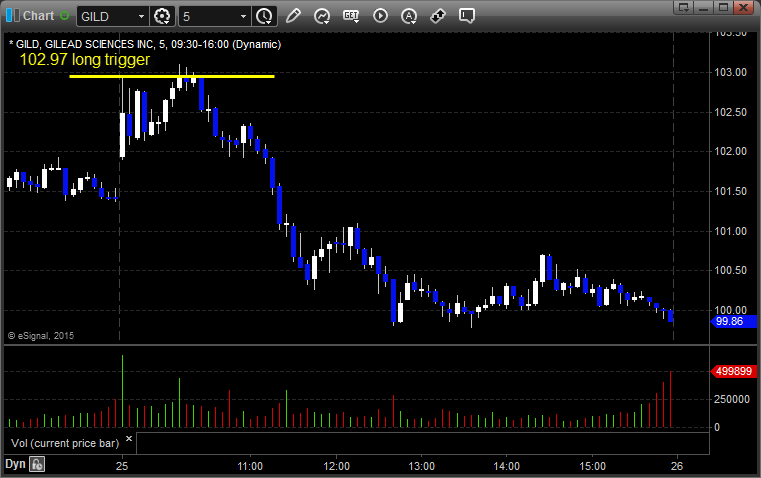This screenshot has height=478, width=761.
Task: Click the 250000 volume axis label
Action: (x=732, y=399)
